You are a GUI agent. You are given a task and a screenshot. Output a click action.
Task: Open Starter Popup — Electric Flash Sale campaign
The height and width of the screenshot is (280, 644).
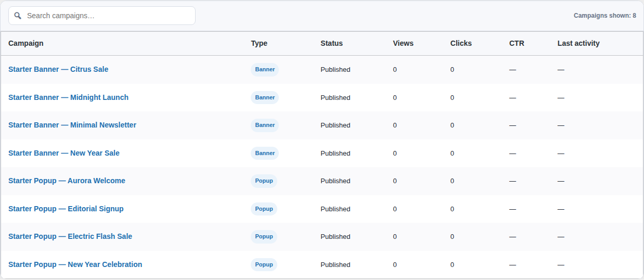(x=70, y=236)
